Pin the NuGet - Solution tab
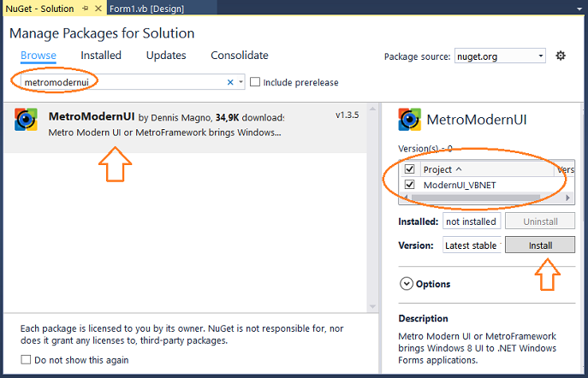588x378 pixels. point(86,9)
